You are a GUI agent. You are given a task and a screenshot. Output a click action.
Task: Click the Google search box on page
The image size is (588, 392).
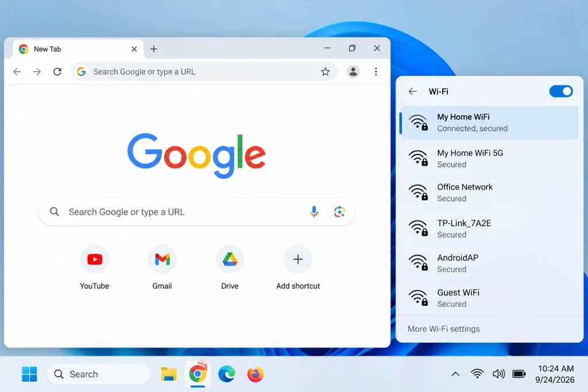[197, 212]
